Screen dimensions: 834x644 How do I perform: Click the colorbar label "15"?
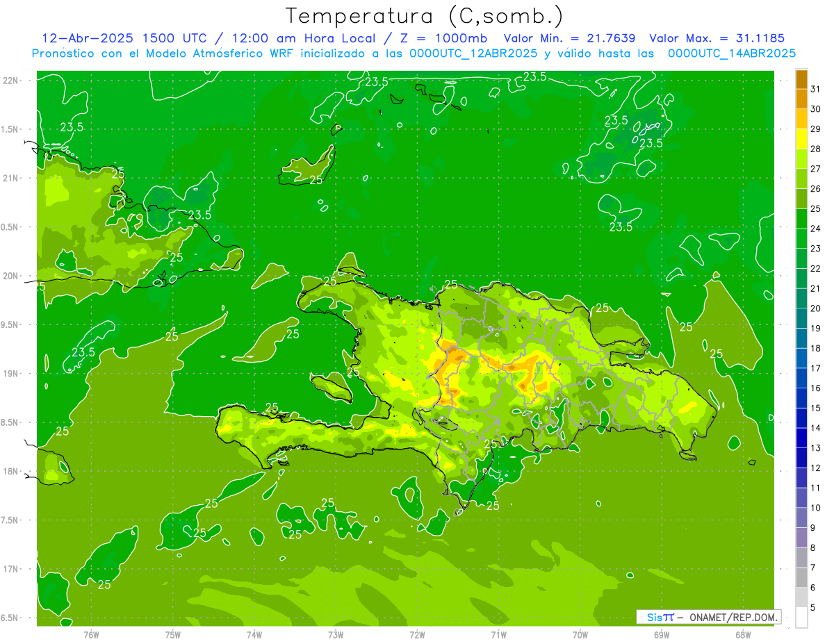[x=816, y=408]
